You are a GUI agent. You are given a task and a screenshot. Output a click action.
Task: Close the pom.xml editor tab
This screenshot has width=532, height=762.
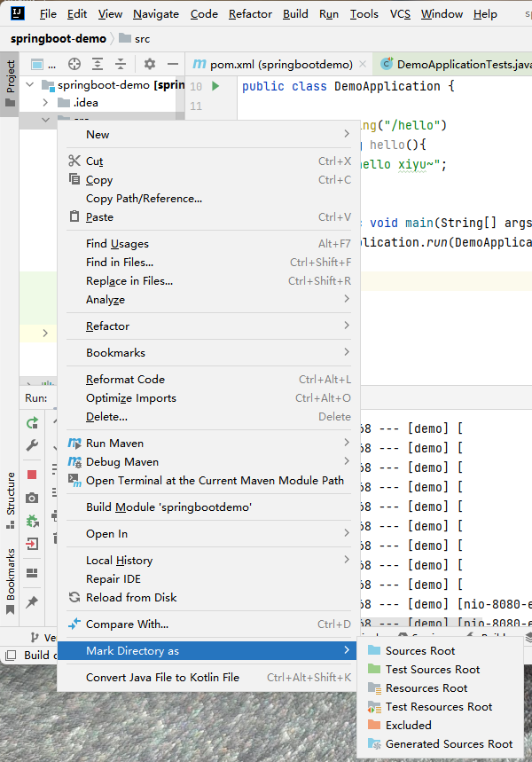tap(363, 64)
